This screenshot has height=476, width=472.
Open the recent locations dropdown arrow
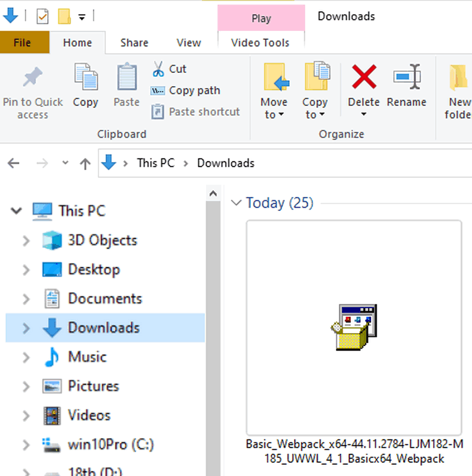point(65,163)
